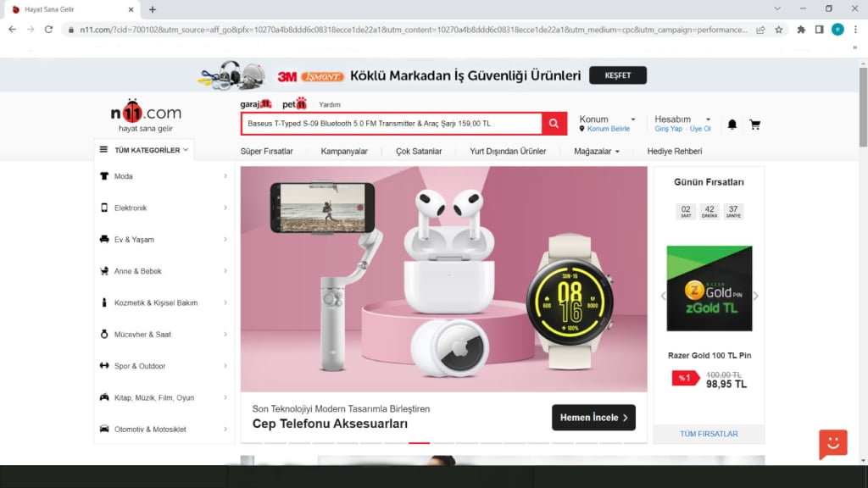
Task: Open the orange chat smiley widget
Action: (x=832, y=443)
